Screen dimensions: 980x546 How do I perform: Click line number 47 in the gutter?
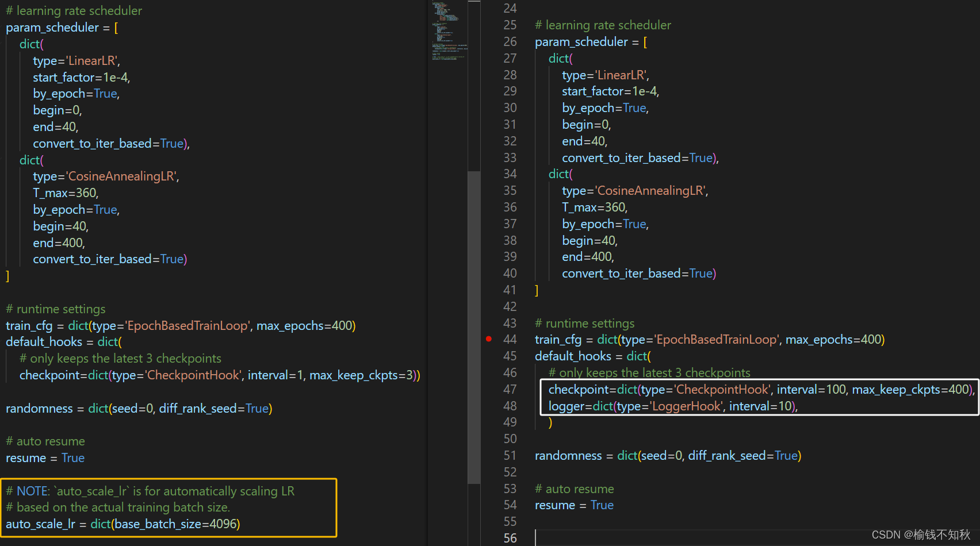pos(510,390)
